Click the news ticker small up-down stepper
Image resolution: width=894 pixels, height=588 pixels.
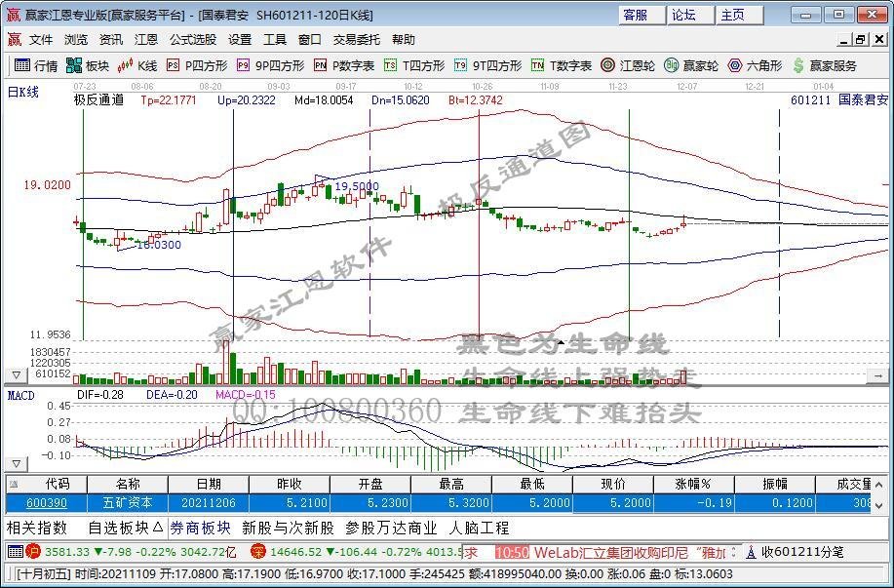pos(734,552)
